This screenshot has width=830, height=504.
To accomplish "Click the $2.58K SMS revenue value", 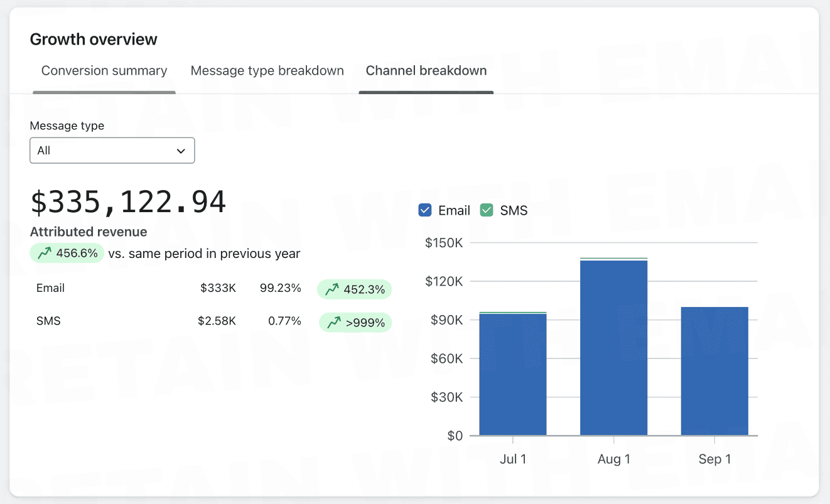I will click(217, 321).
